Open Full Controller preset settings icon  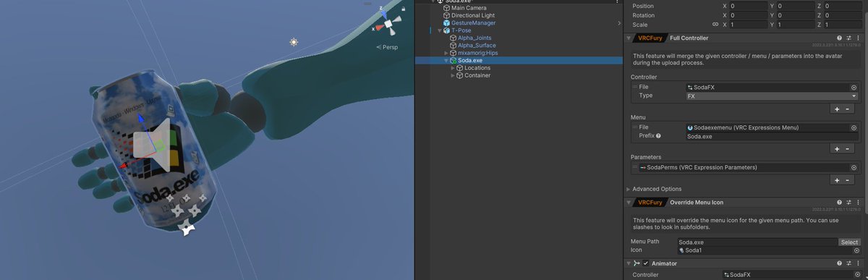point(848,38)
